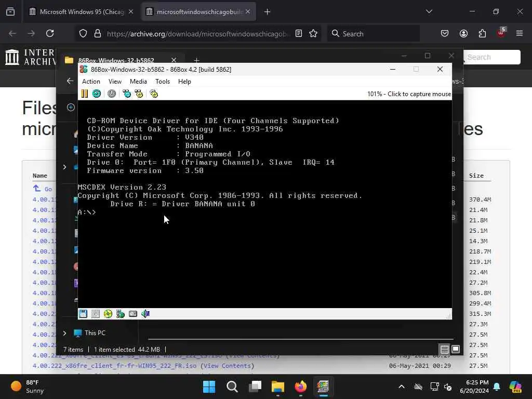532x399 pixels.
Task: Hit the 86Box hard reset icon
Action: 97,94
